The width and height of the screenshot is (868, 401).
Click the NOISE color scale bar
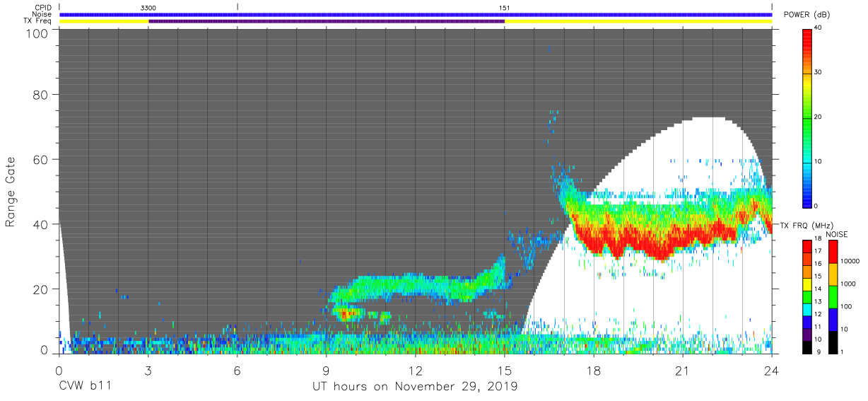(x=833, y=296)
